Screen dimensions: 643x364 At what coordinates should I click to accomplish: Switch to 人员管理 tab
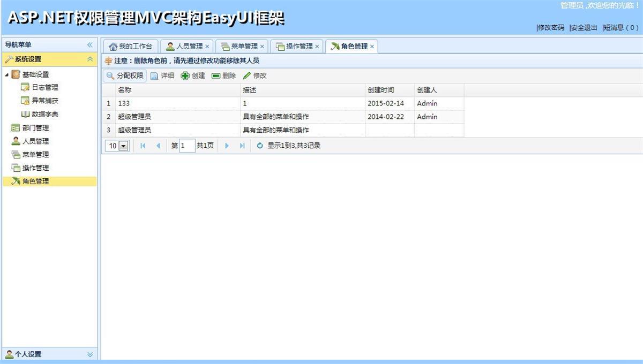186,47
